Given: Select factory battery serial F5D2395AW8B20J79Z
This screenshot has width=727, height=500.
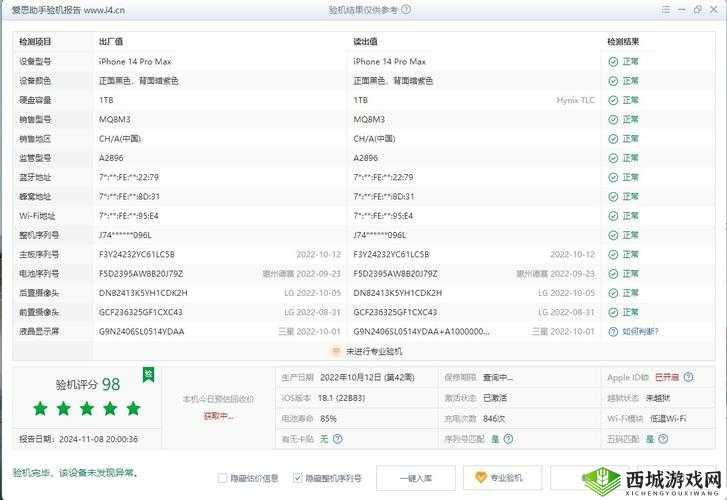Looking at the screenshot, I should click(x=141, y=274).
